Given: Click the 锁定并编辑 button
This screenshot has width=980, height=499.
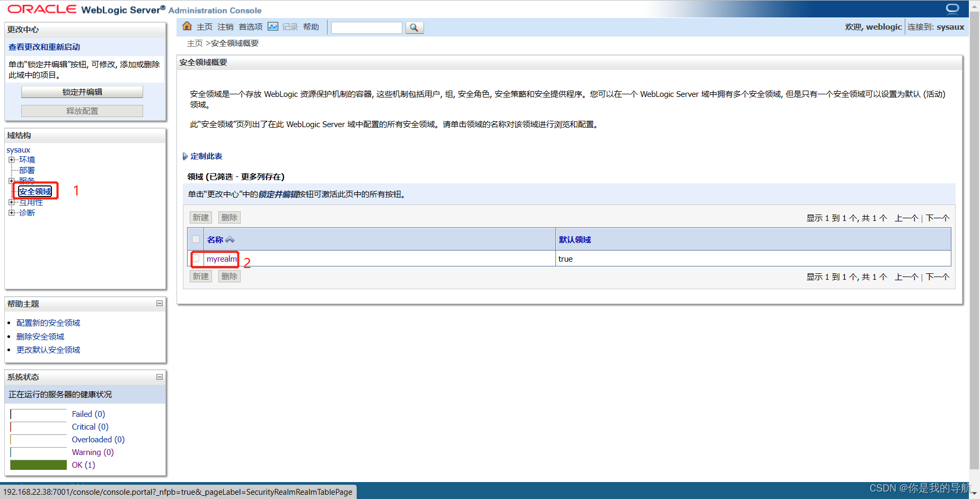Looking at the screenshot, I should click(82, 92).
